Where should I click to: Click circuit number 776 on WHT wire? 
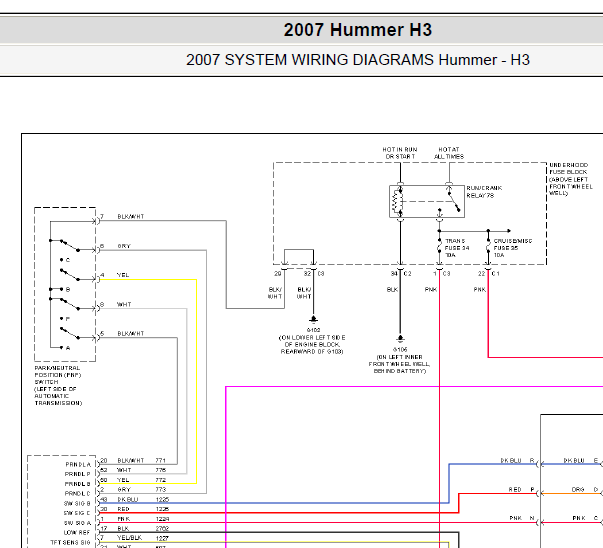click(161, 470)
